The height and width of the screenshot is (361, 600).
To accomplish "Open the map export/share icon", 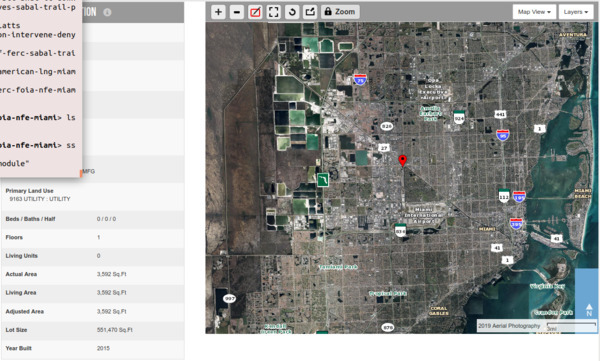I will pyautogui.click(x=310, y=12).
